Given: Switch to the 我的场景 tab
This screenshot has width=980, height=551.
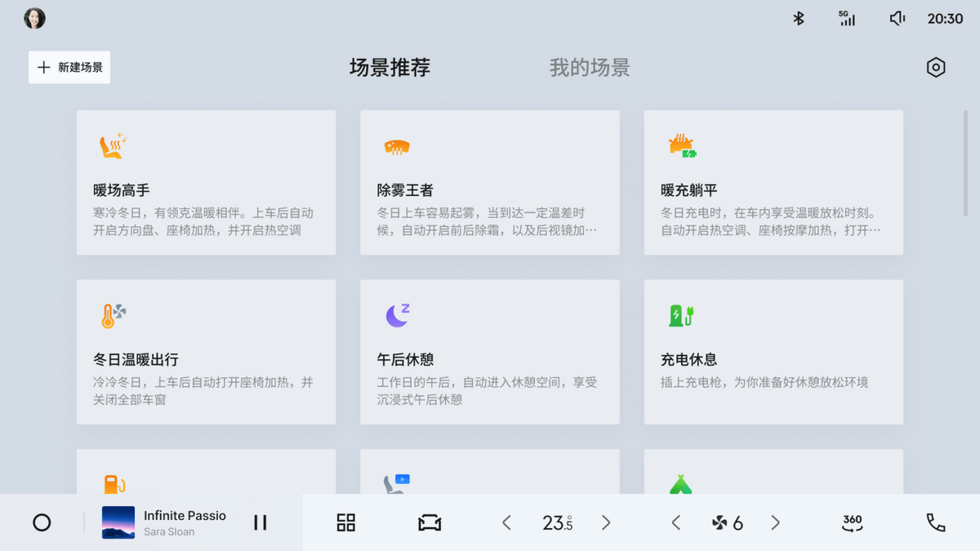Looking at the screenshot, I should (589, 69).
